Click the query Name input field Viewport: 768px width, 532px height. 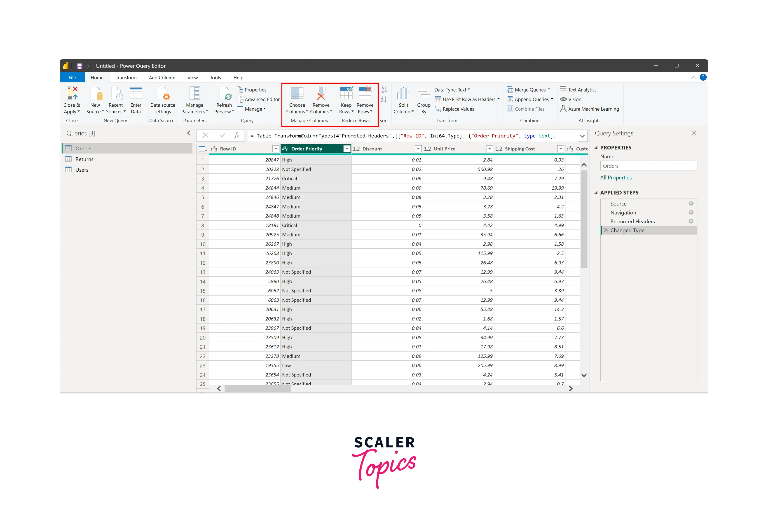[648, 166]
